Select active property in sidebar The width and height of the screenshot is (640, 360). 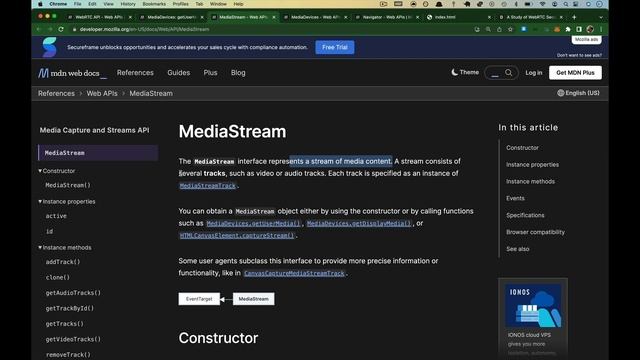(x=56, y=216)
